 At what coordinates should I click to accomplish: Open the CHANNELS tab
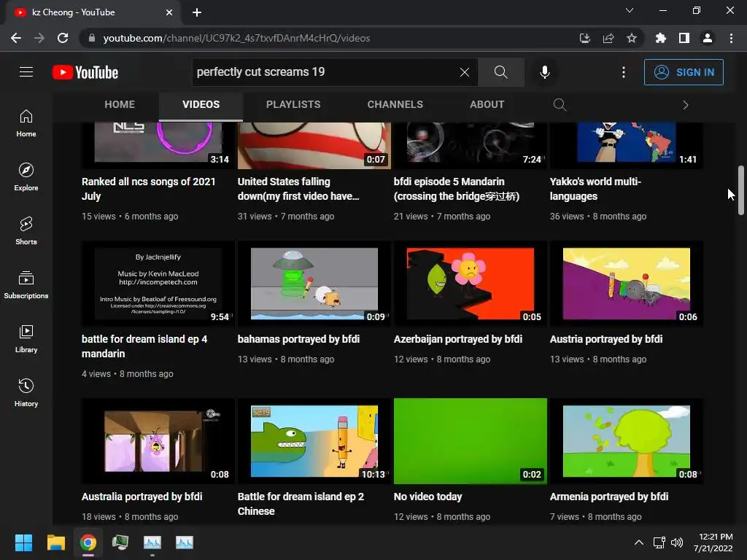point(395,104)
